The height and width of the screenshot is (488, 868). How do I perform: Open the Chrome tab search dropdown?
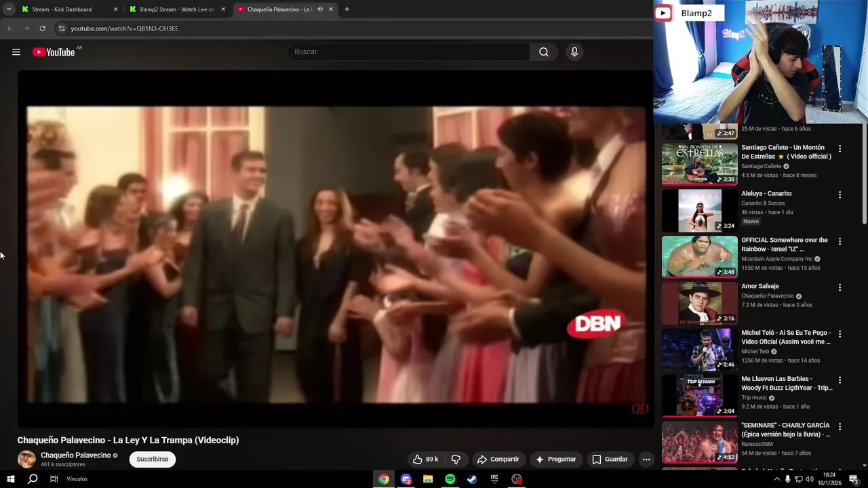click(x=9, y=9)
